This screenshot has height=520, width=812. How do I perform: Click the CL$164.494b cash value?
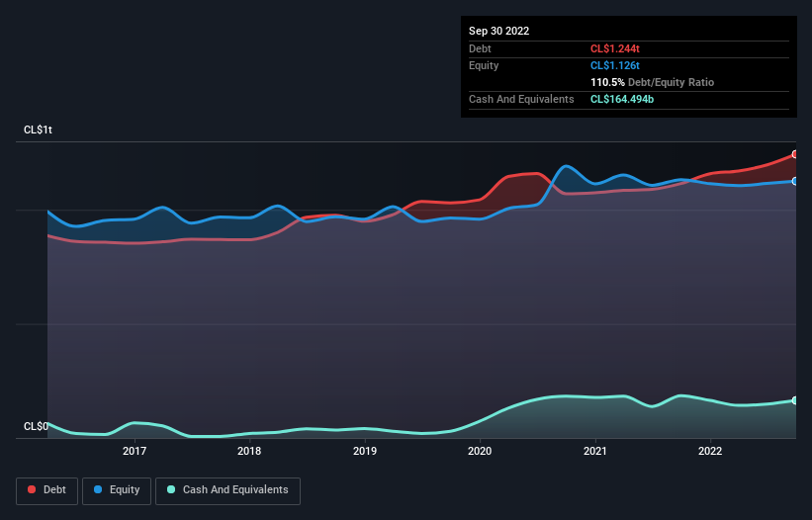(622, 99)
